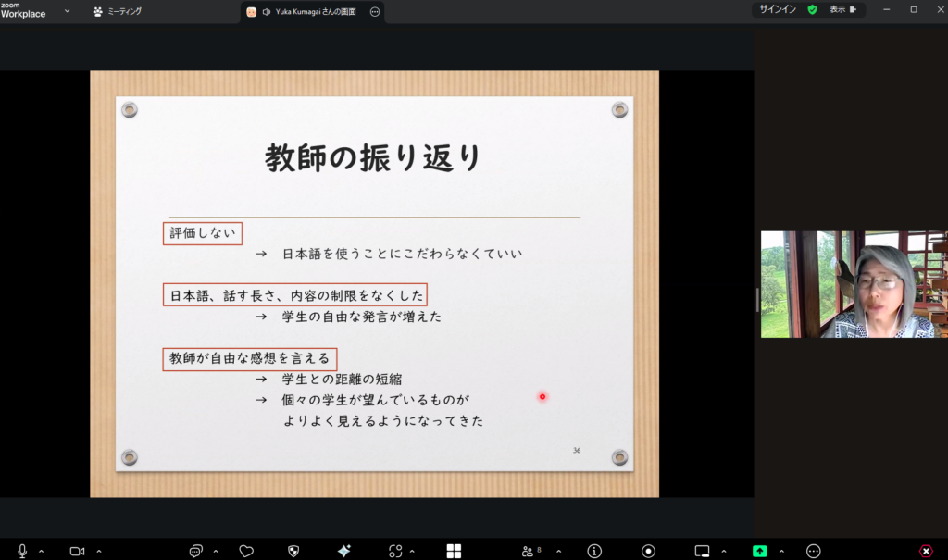Expand the video options arrow beside camera
948x560 pixels.
[98, 551]
